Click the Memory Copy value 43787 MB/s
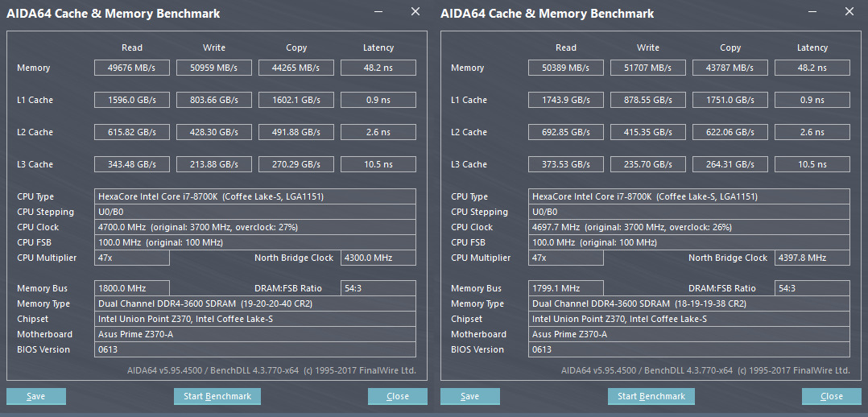 pos(730,68)
